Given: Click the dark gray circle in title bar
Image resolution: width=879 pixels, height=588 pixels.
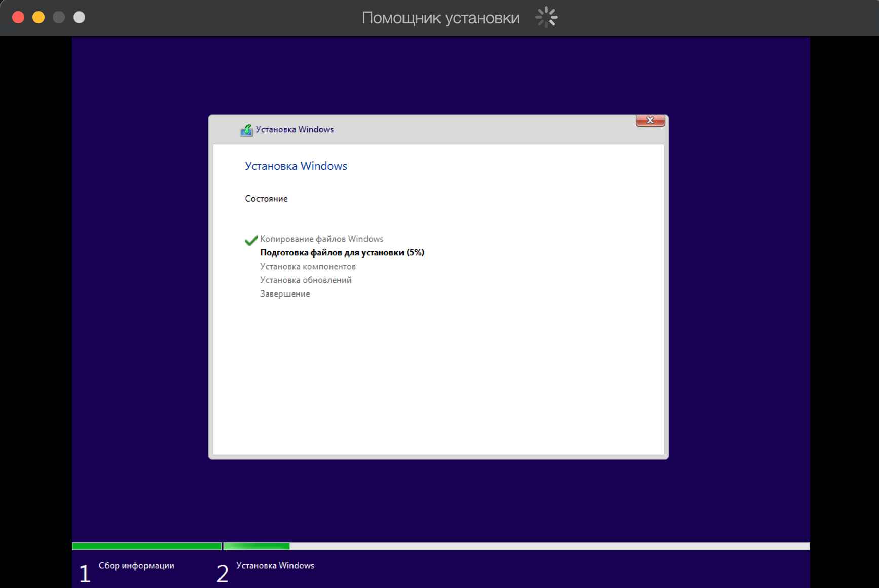Looking at the screenshot, I should 59,18.
